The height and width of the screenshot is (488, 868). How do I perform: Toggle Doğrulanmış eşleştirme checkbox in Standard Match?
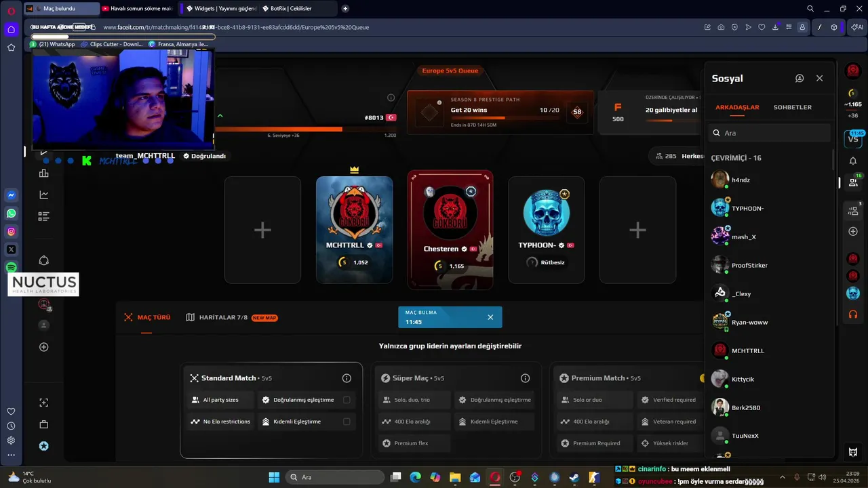pos(347,400)
